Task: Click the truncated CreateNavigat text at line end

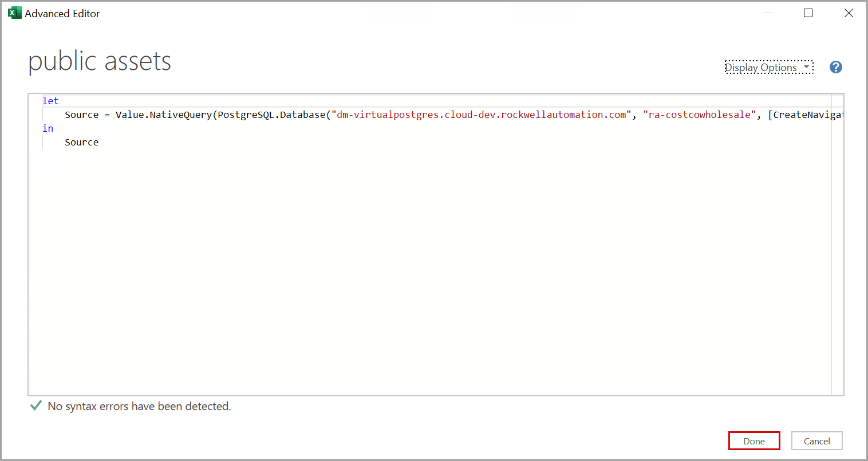Action: [x=807, y=115]
